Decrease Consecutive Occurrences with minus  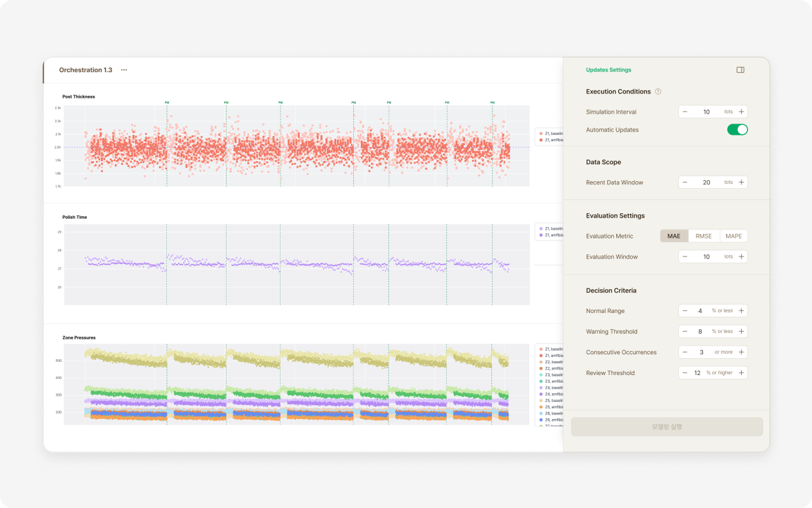685,352
